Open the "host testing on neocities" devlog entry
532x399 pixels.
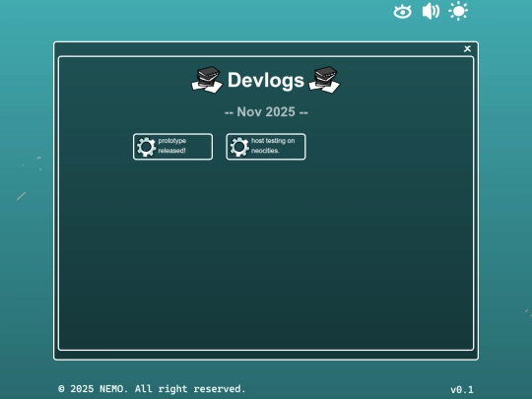[x=266, y=147]
